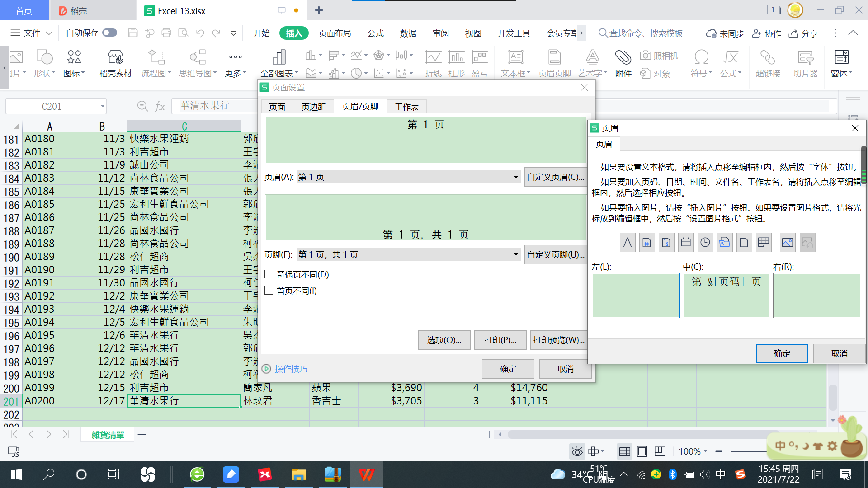Expand the 页眉(A) dropdown list

(516, 177)
